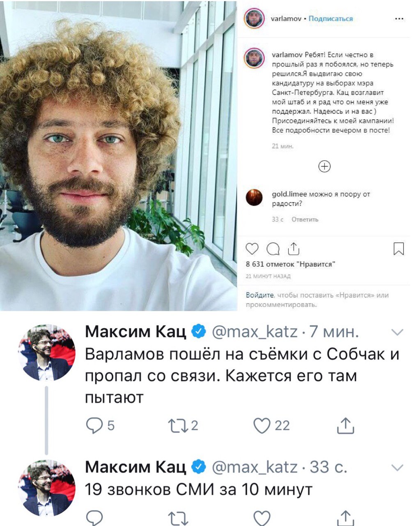Load more comments with the plus circle
The height and width of the screenshot is (526, 420).
coord(325,166)
